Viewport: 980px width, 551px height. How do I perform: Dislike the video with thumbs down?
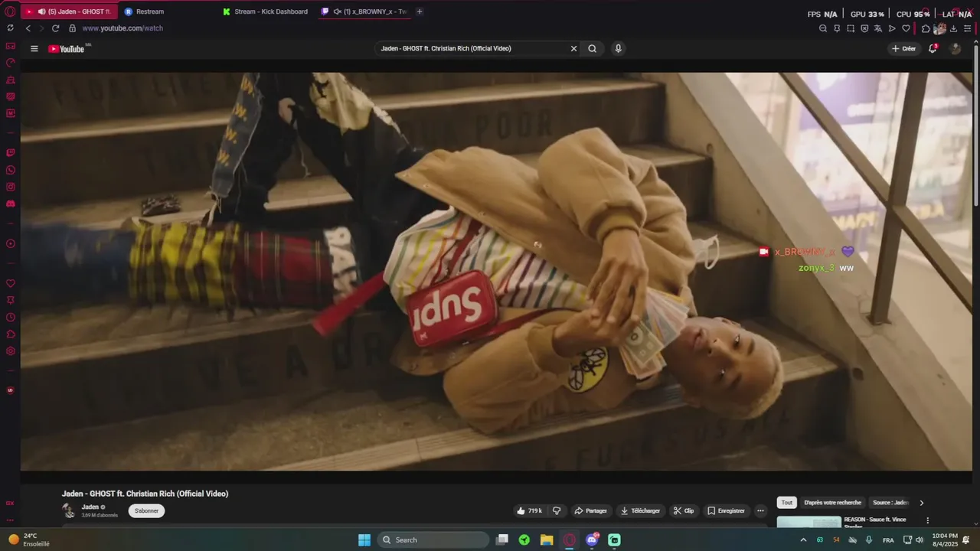[x=557, y=510]
